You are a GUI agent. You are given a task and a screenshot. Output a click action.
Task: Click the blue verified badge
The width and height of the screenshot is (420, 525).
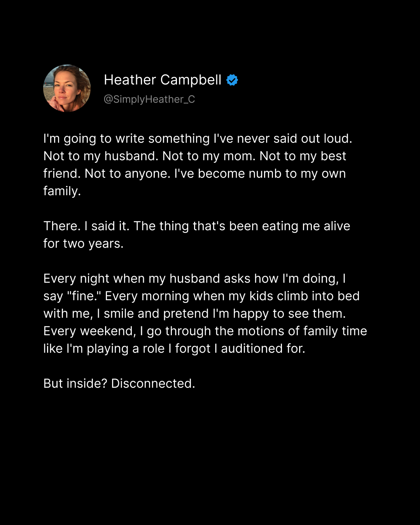(232, 80)
